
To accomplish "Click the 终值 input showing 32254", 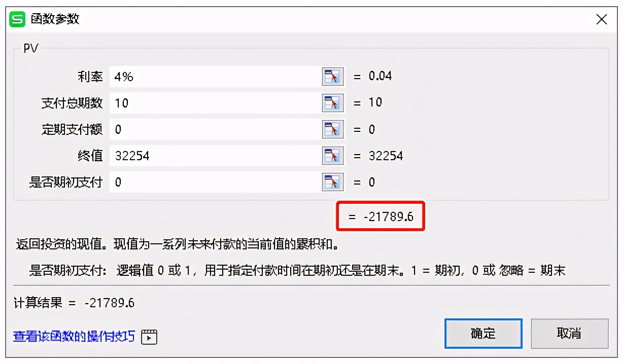I will pyautogui.click(x=213, y=155).
